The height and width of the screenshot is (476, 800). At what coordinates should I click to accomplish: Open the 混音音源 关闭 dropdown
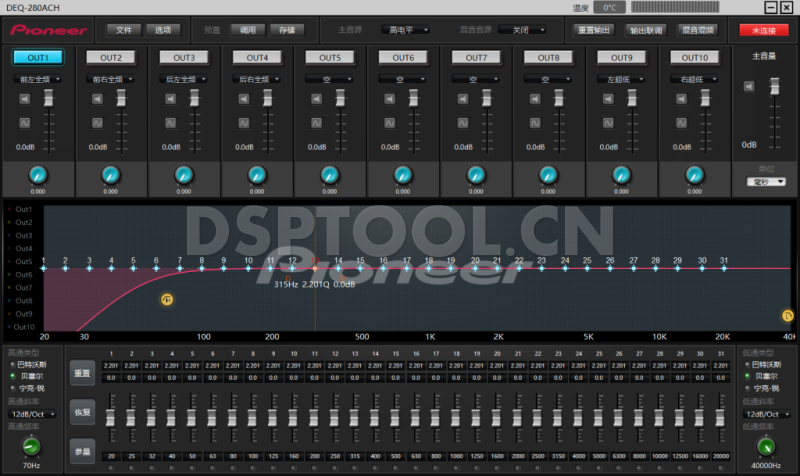tap(523, 30)
